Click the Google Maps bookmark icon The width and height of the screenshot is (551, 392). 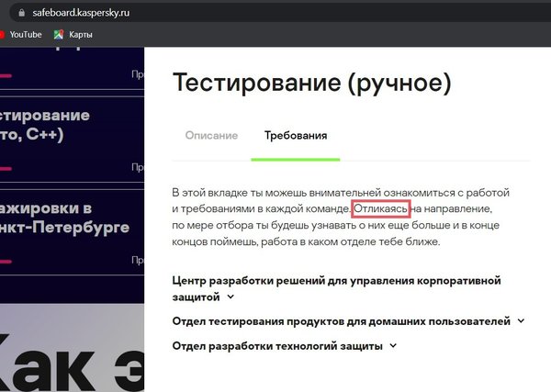click(59, 34)
